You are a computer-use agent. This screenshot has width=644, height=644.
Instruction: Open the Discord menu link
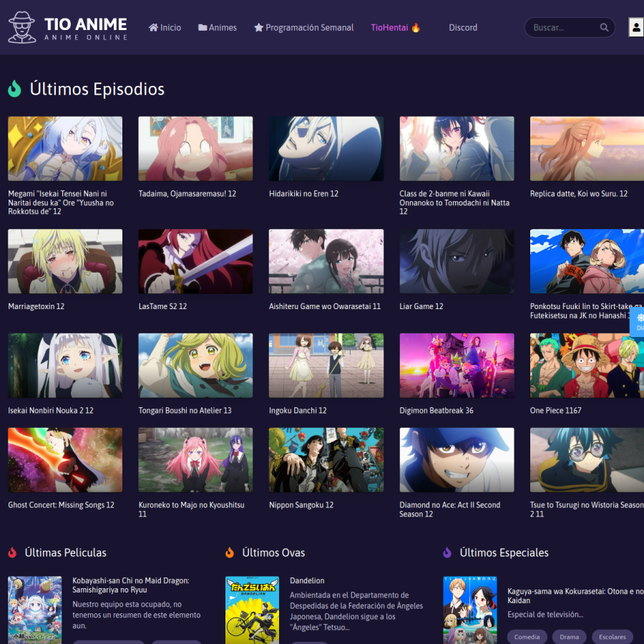coord(463,27)
